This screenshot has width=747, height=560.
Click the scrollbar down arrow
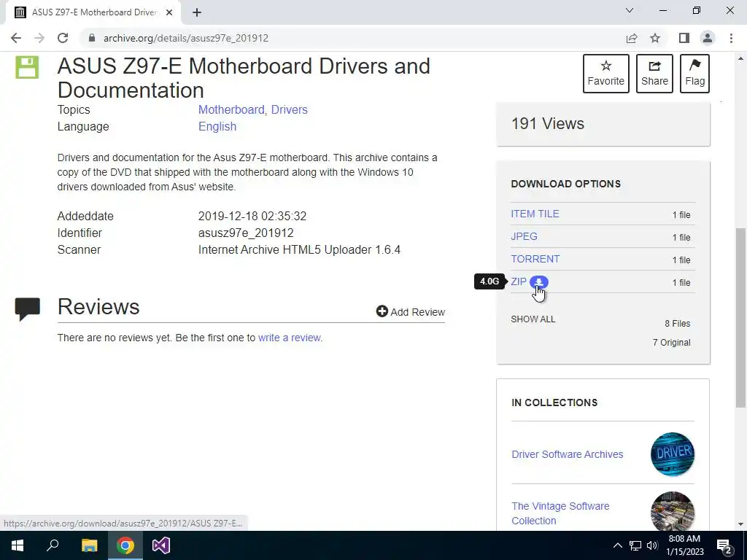tap(740, 524)
